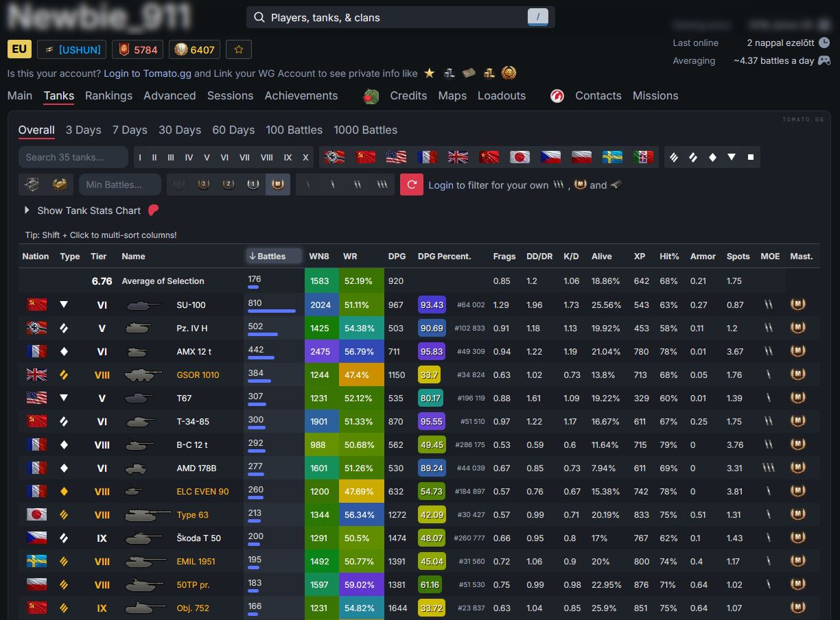Filter tanks by Czechoslovakia flag
The width and height of the screenshot is (840, 620).
pyautogui.click(x=551, y=157)
